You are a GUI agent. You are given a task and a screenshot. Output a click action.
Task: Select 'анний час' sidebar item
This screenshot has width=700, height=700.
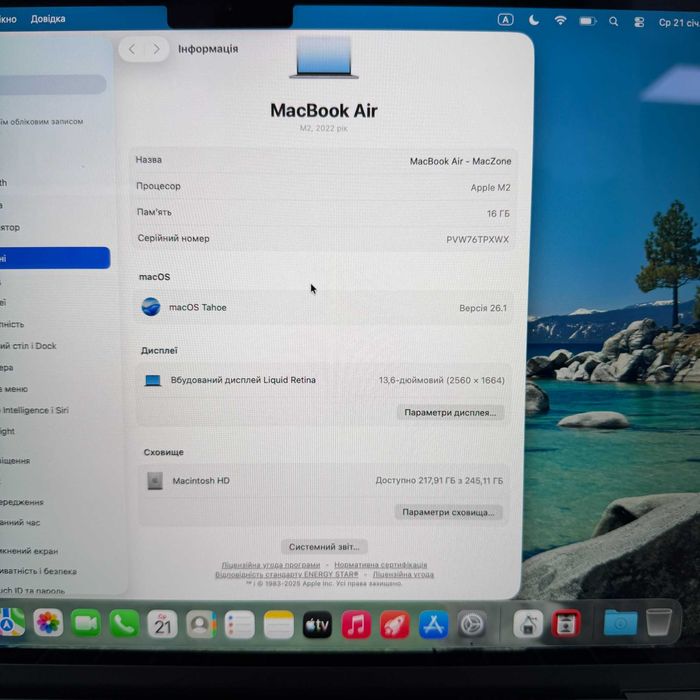(20, 523)
